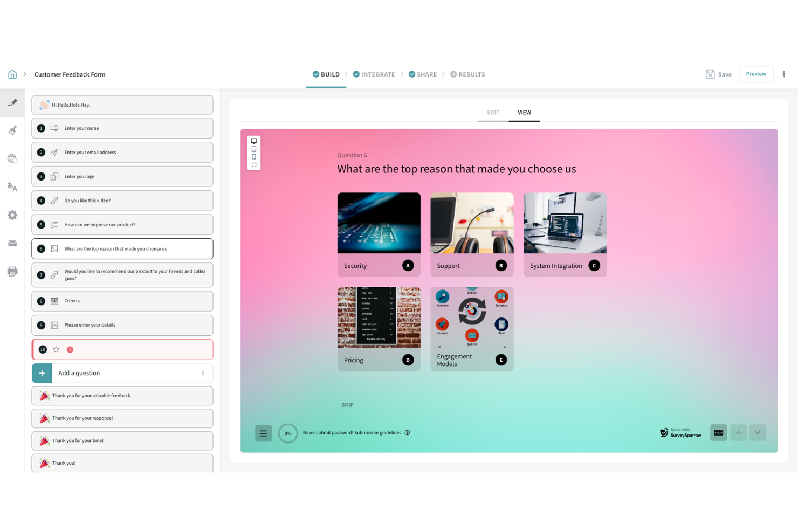This screenshot has height=532, width=798.
Task: Switch to the VIEW tab
Action: [x=524, y=113]
